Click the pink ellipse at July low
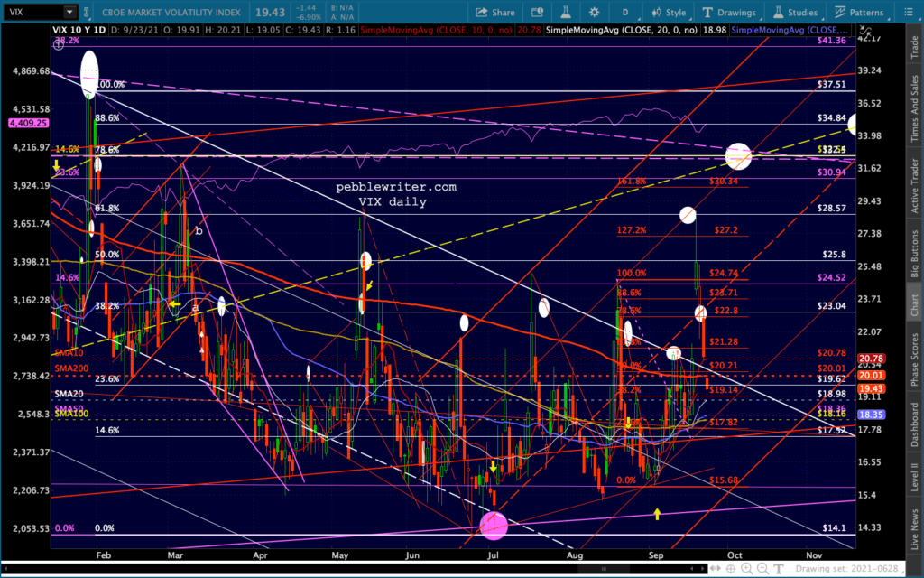 coord(494,526)
